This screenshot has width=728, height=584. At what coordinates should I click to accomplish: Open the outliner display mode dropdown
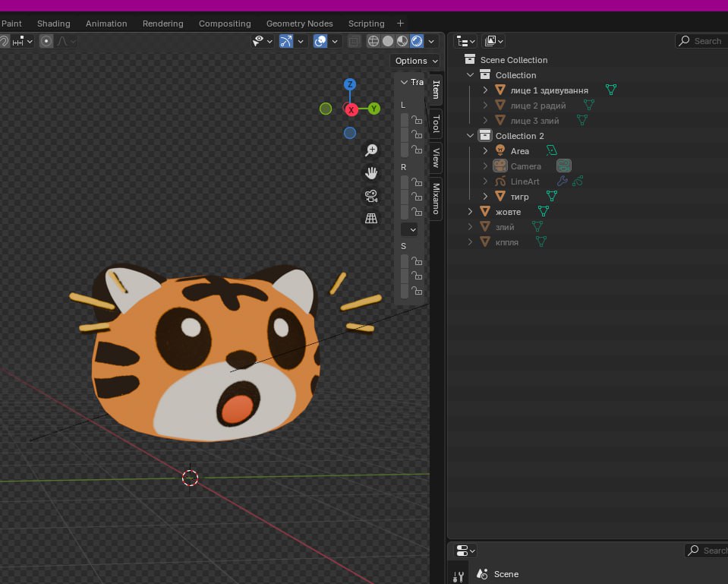point(494,41)
